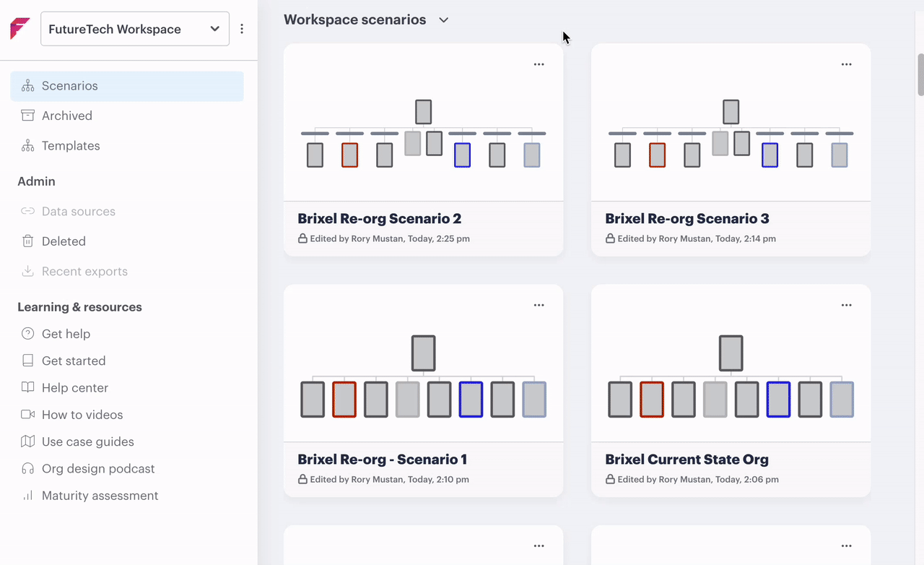Open the Get started guide
Image resolution: width=924 pixels, height=565 pixels.
73,361
